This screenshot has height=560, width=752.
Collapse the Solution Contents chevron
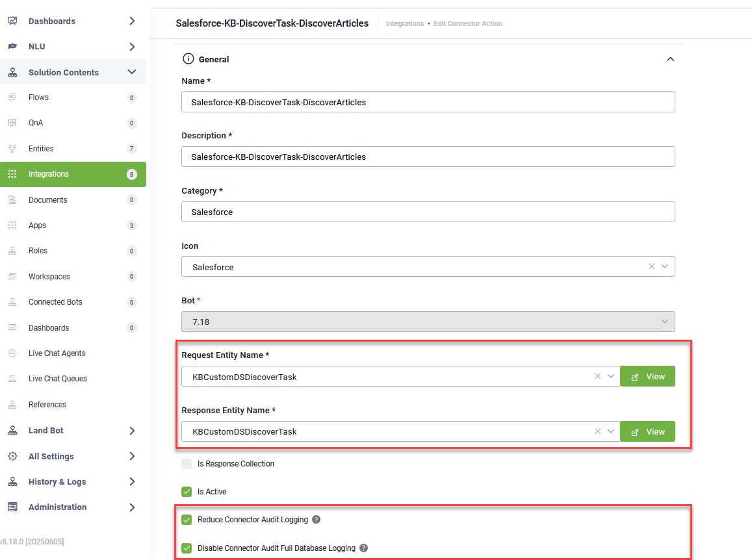(x=132, y=72)
